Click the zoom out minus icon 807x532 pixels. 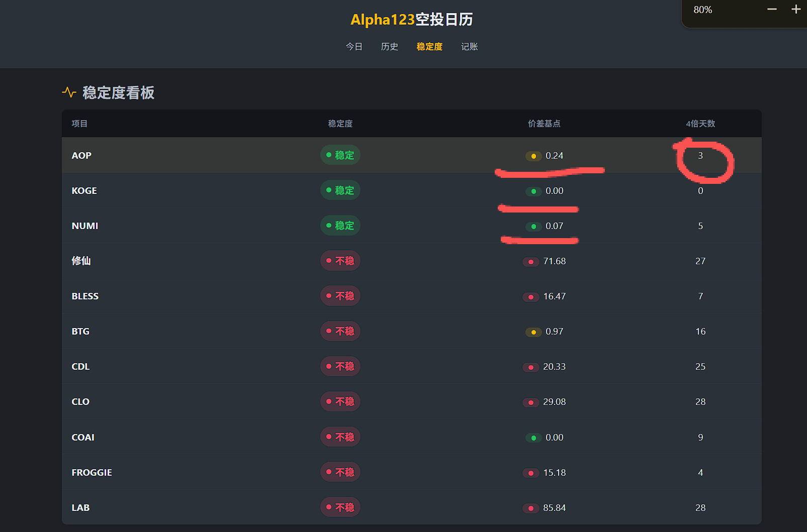(772, 10)
